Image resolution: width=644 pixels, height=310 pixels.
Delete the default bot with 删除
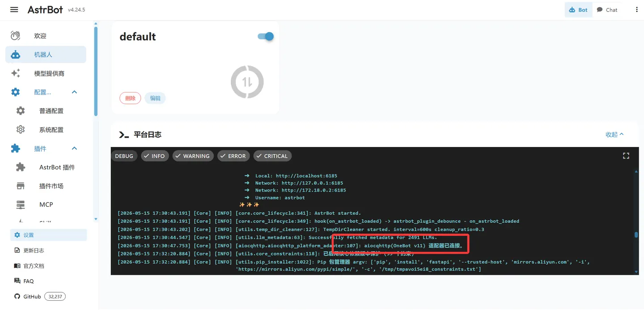point(130,98)
